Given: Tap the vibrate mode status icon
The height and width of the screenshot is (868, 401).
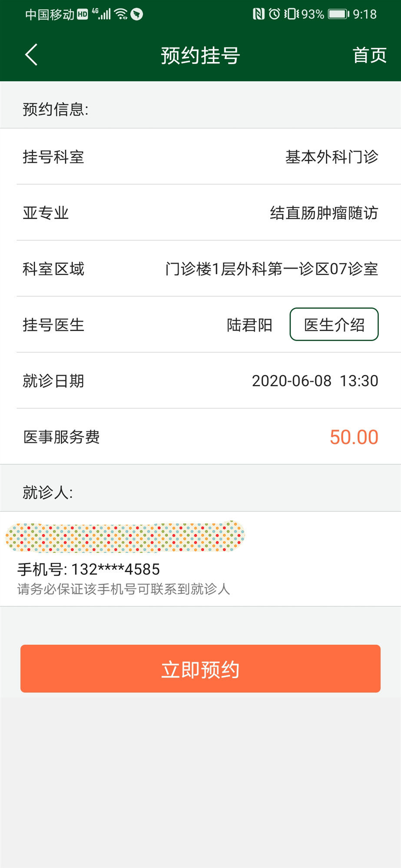Looking at the screenshot, I should [x=292, y=14].
